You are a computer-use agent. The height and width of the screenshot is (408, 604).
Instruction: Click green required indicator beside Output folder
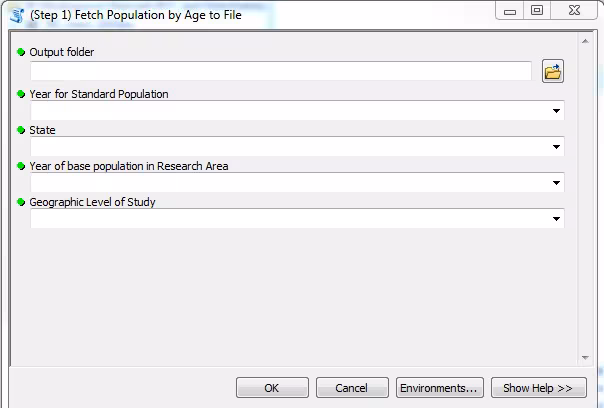[x=21, y=52]
